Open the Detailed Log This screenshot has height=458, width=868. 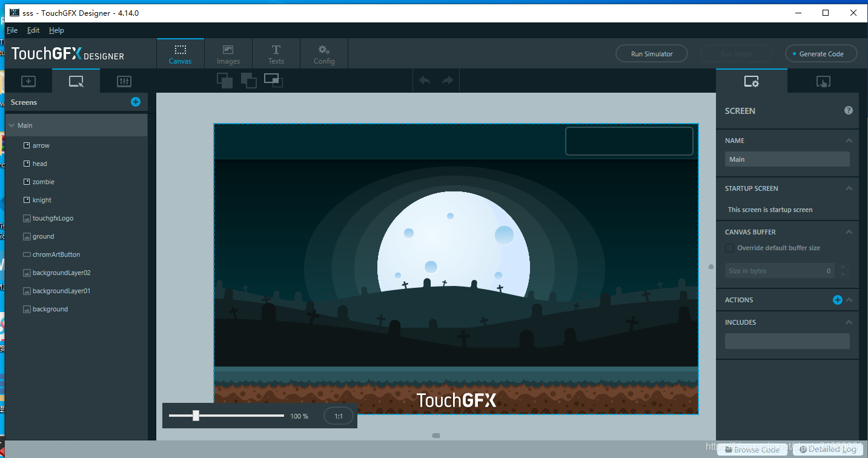(x=827, y=450)
